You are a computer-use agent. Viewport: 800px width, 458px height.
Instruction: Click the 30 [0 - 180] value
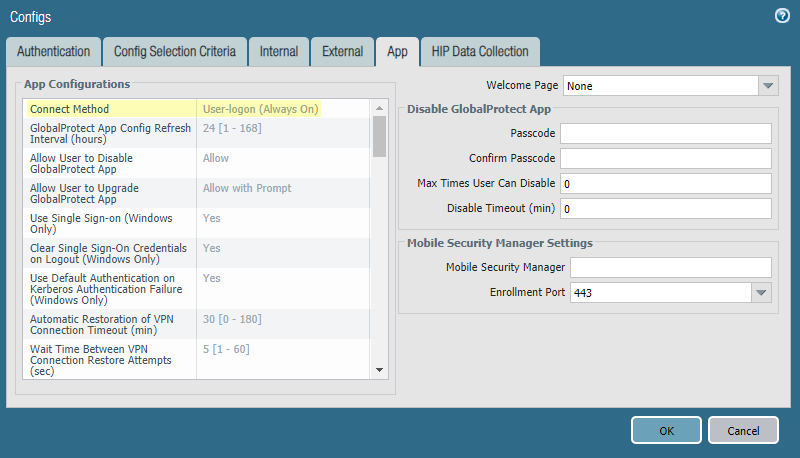pyautogui.click(x=232, y=319)
